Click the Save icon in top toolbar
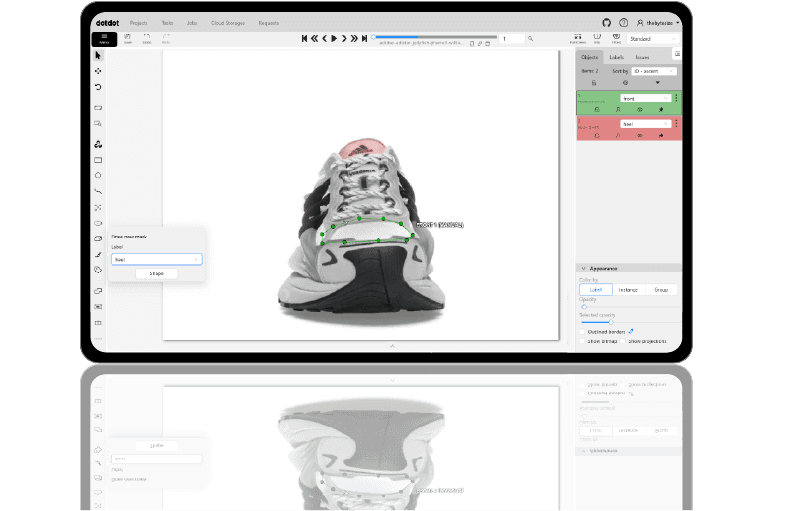785x511 pixels. click(x=128, y=39)
